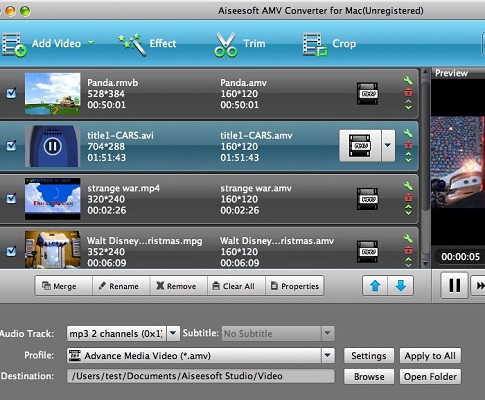Uncheck the strange war.mp4 checkbox

pos(11,198)
